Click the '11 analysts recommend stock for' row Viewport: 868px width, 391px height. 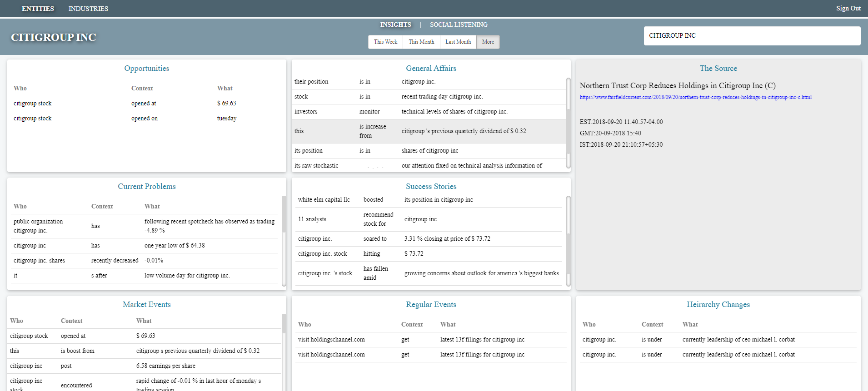[x=429, y=219]
